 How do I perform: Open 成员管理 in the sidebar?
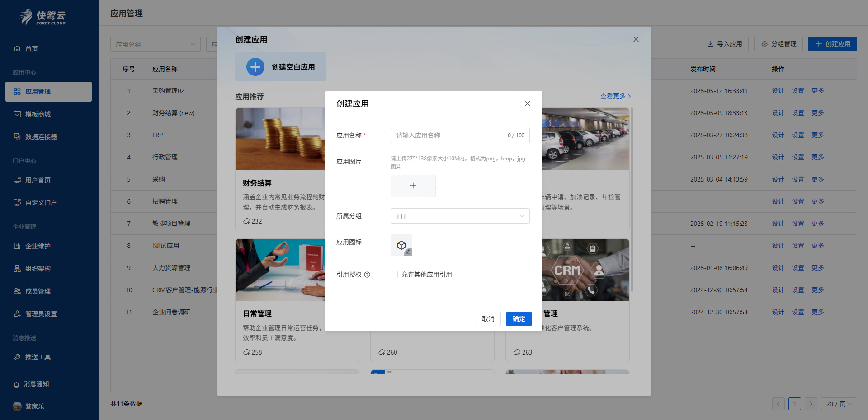38,291
